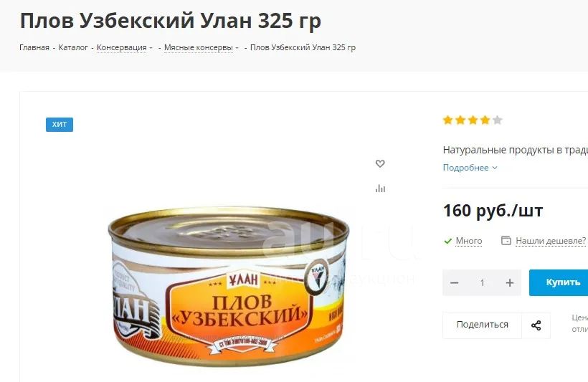
Task: Open the plov can product image
Action: point(229,287)
